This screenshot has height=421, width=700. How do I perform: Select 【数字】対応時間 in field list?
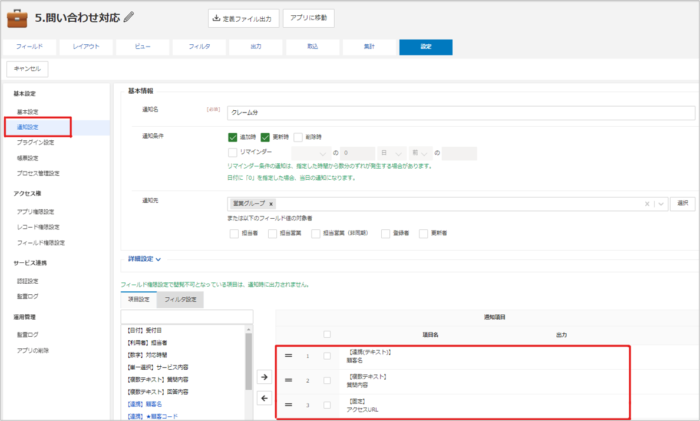point(147,355)
